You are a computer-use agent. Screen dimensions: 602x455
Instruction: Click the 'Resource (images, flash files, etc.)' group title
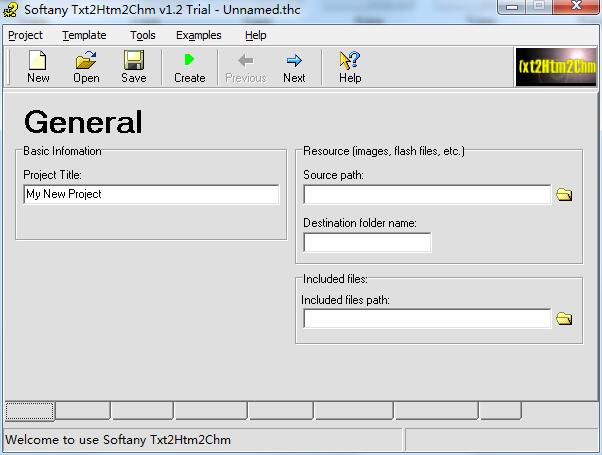384,151
